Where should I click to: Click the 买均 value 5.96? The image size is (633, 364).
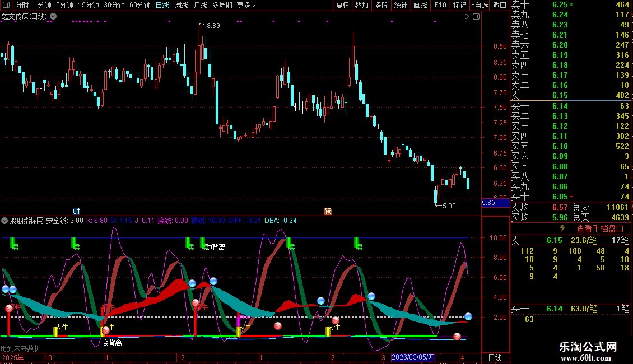click(x=560, y=217)
